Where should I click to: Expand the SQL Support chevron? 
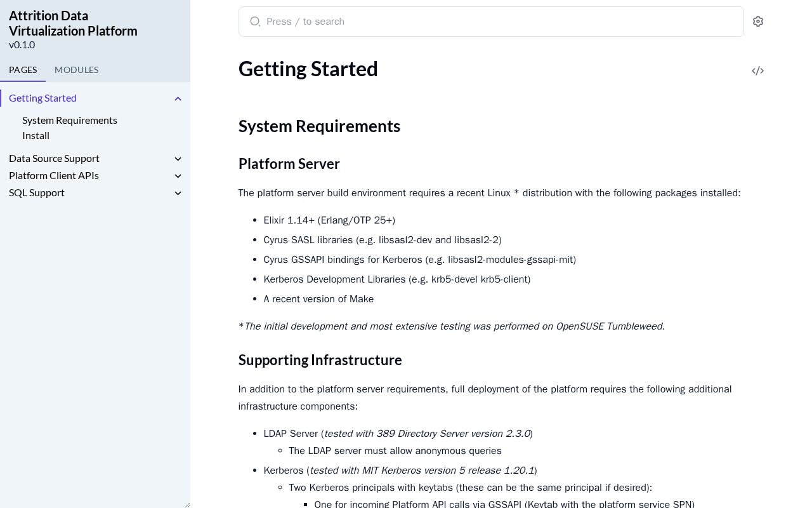tap(178, 193)
